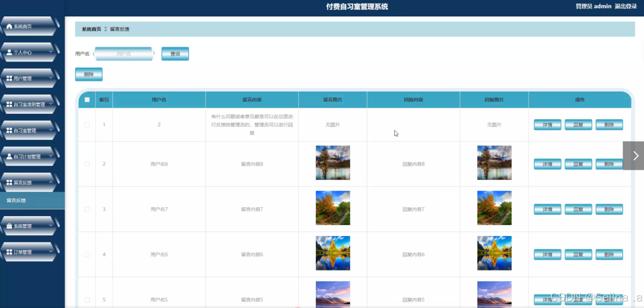Click the 用户名 search input field
The width and height of the screenshot is (644, 308).
(x=124, y=54)
